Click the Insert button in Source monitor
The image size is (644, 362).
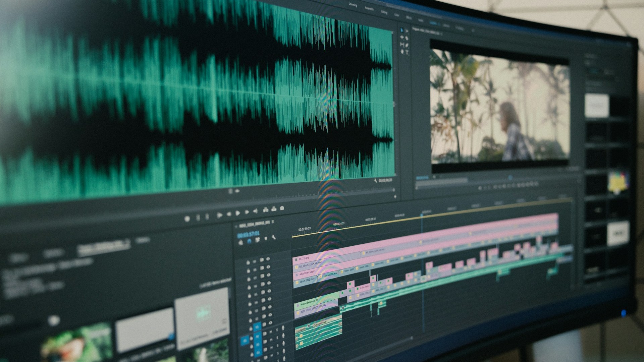[266, 209]
